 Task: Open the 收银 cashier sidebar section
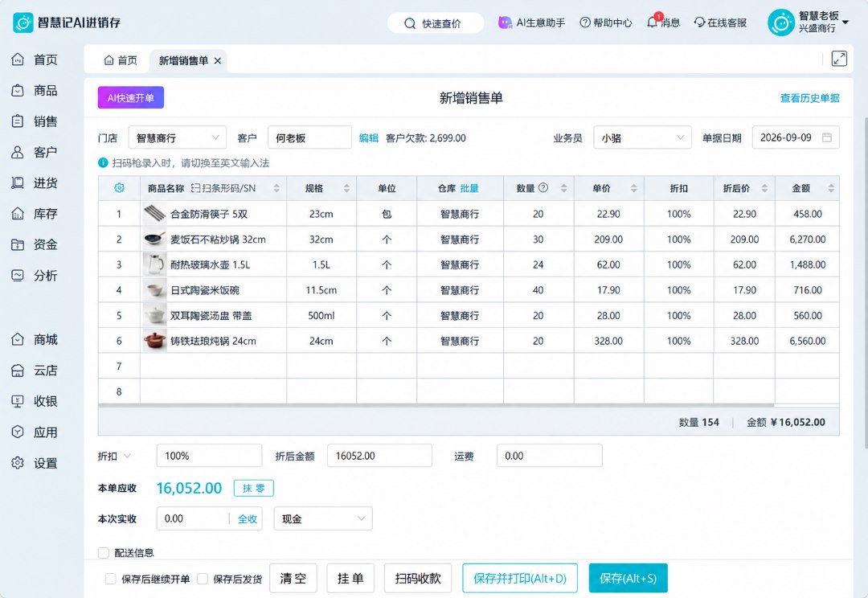35,401
